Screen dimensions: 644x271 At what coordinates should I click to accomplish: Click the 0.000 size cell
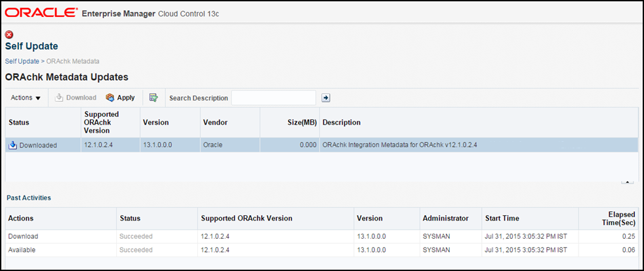[x=290, y=145]
